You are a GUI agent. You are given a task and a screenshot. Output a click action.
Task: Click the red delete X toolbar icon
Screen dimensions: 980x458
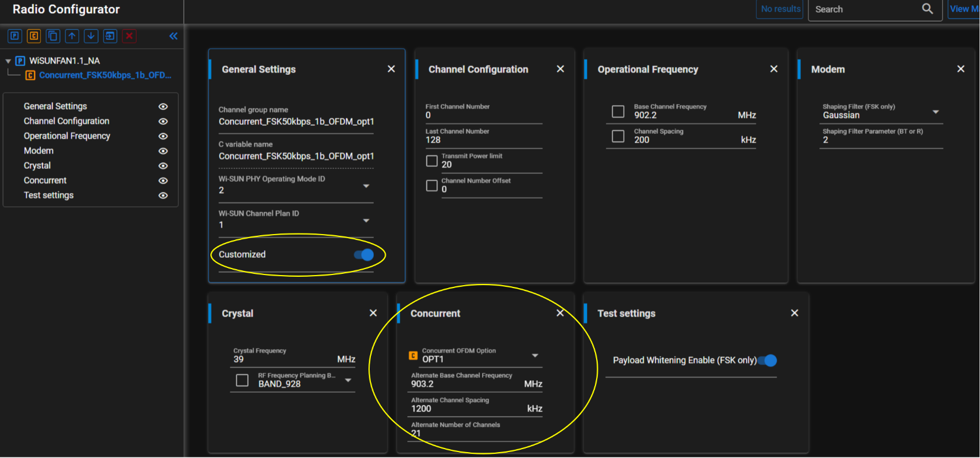[129, 36]
